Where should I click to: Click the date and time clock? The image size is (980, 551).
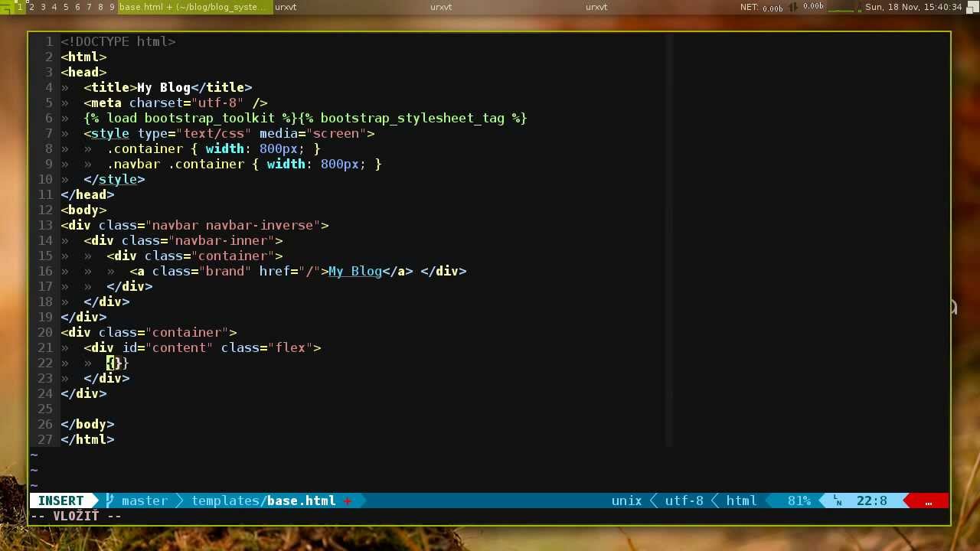click(x=913, y=7)
